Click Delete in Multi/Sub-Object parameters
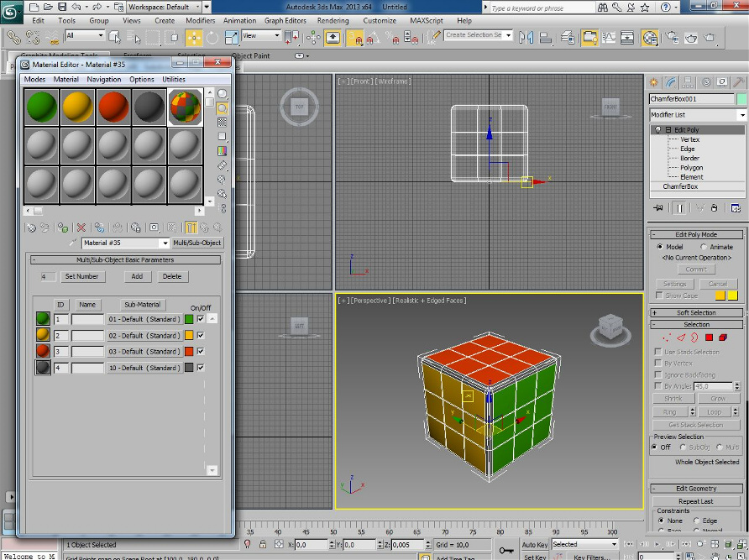 click(172, 276)
